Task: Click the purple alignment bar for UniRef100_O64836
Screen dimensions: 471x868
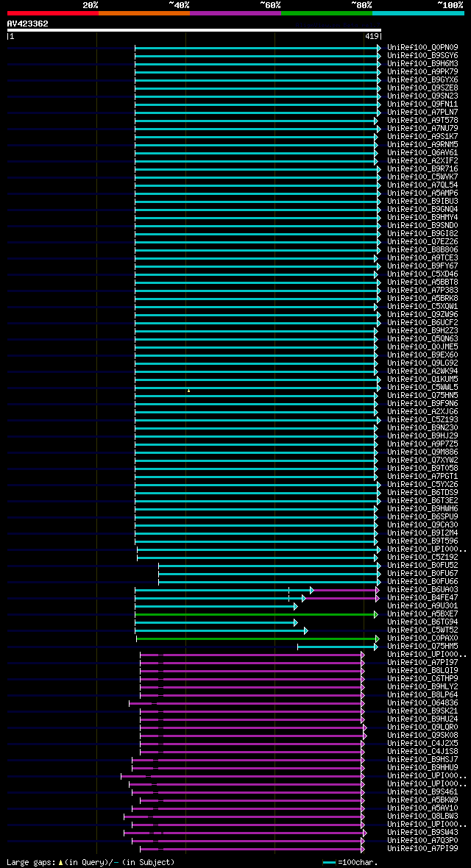Action: [x=247, y=703]
